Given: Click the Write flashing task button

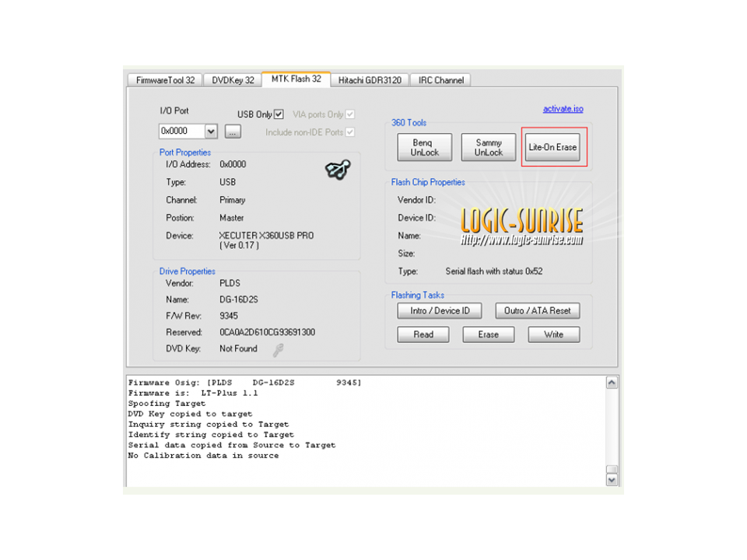Looking at the screenshot, I should click(x=553, y=334).
